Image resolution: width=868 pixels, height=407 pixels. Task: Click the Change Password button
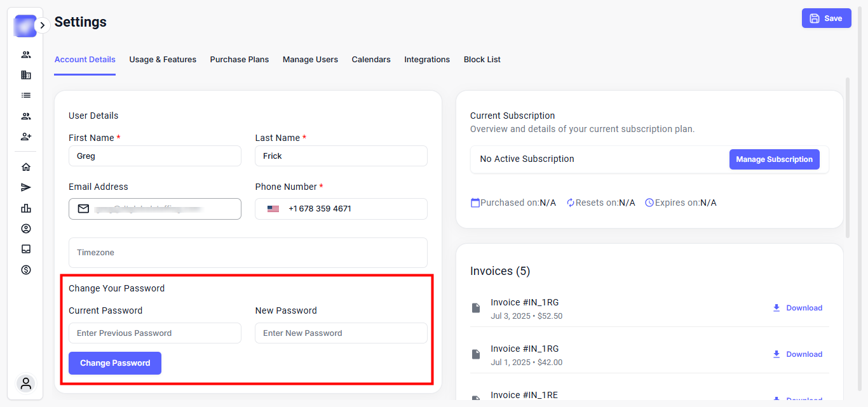click(115, 363)
